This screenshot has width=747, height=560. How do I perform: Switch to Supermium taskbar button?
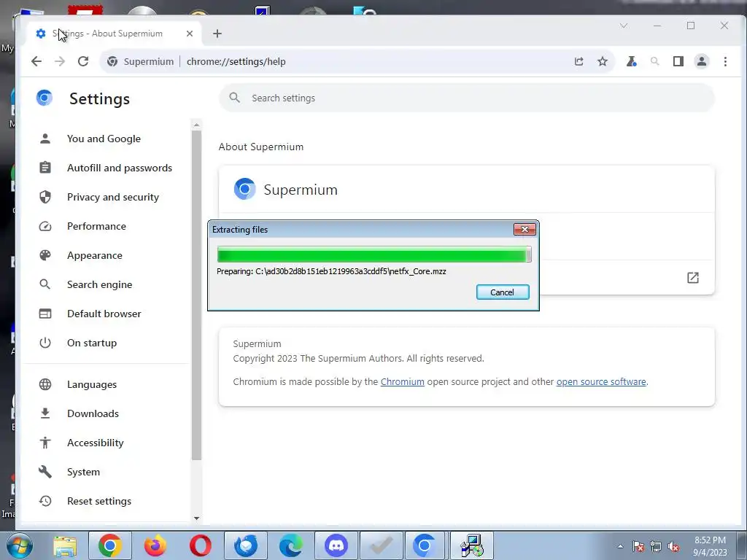point(424,545)
